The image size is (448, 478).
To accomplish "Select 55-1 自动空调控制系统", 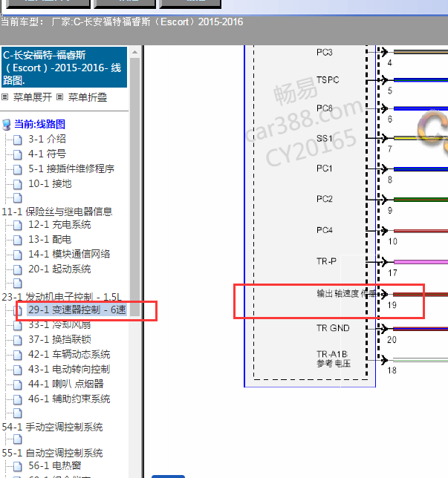I will tap(52, 453).
